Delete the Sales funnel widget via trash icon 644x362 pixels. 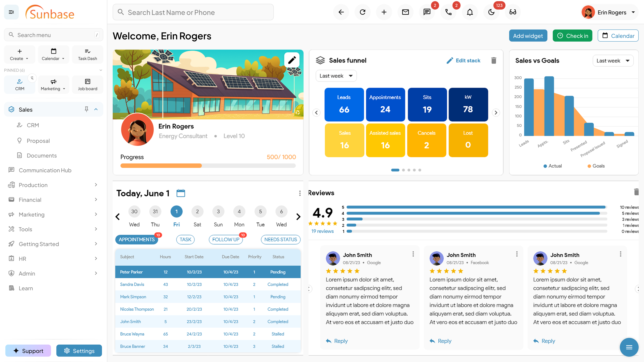point(494,61)
